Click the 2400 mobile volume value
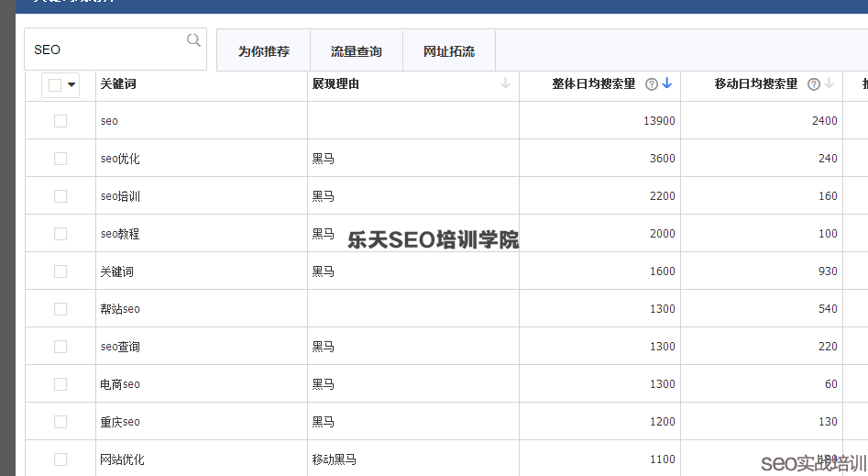The height and width of the screenshot is (476, 868). [x=825, y=121]
